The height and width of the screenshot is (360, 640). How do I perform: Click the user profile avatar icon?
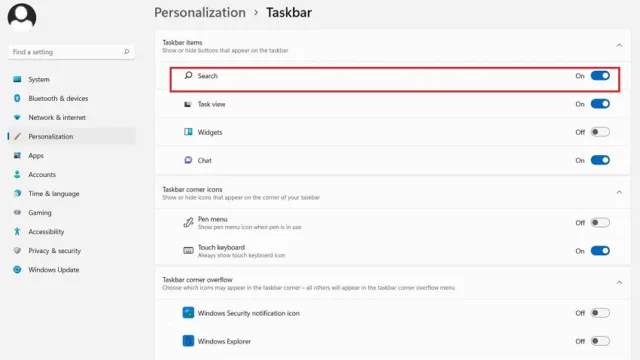point(22,17)
